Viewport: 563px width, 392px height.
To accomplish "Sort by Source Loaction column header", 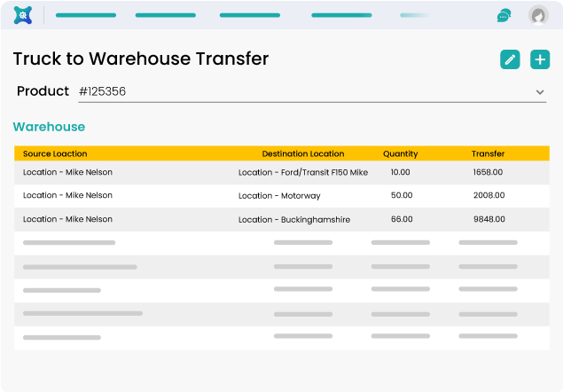I will click(x=55, y=153).
